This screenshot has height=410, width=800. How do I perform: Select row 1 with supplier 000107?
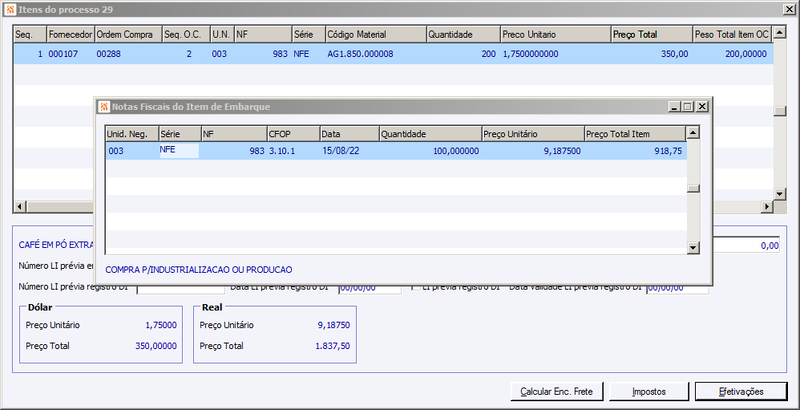pos(393,54)
